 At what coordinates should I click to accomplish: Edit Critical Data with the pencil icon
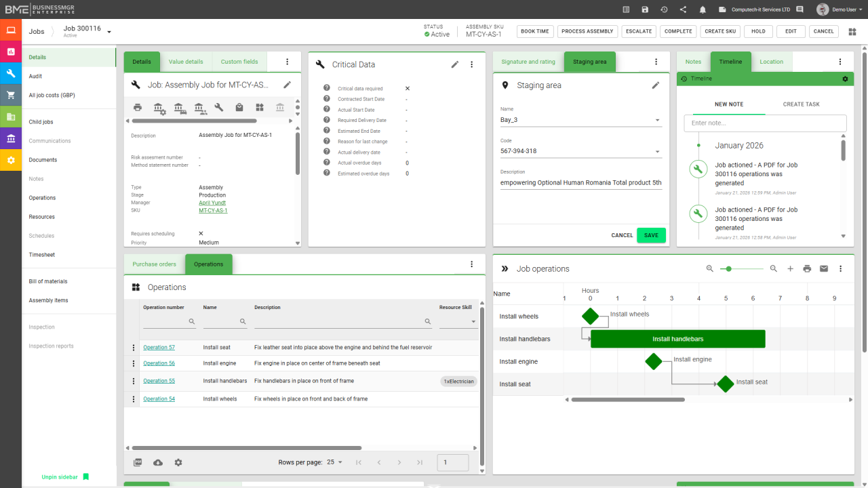pos(455,64)
